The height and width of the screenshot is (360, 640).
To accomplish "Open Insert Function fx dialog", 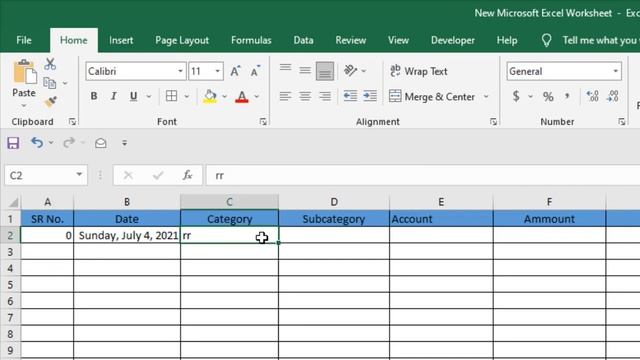I will point(187,176).
